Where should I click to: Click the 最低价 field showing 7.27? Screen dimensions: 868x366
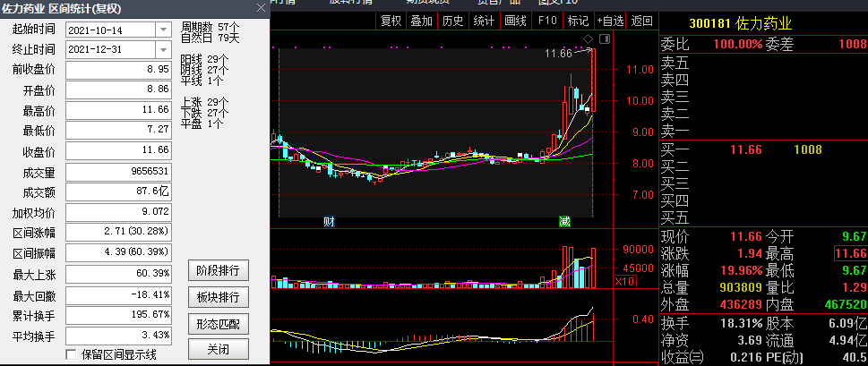118,131
